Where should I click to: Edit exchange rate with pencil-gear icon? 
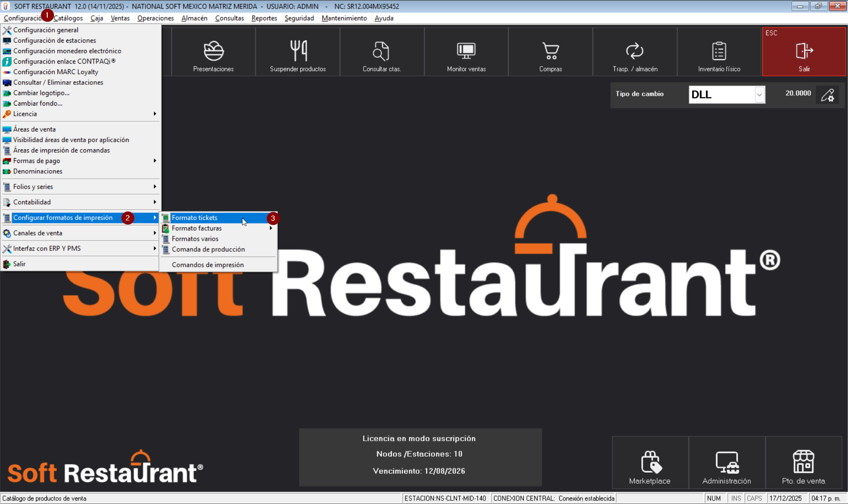[x=827, y=95]
